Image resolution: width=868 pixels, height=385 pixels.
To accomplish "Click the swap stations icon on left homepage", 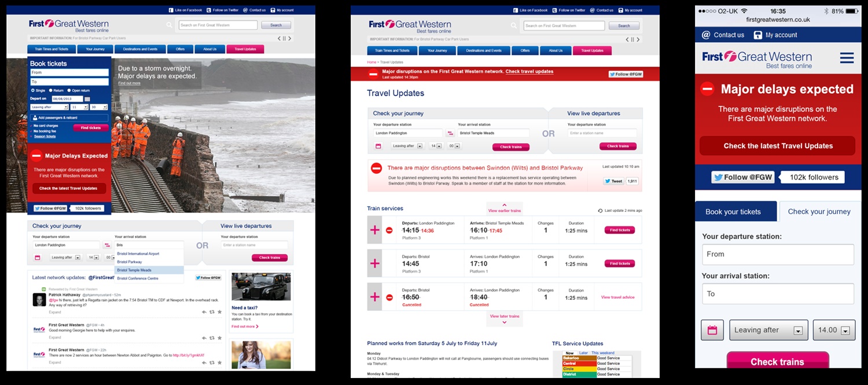I will 107,245.
